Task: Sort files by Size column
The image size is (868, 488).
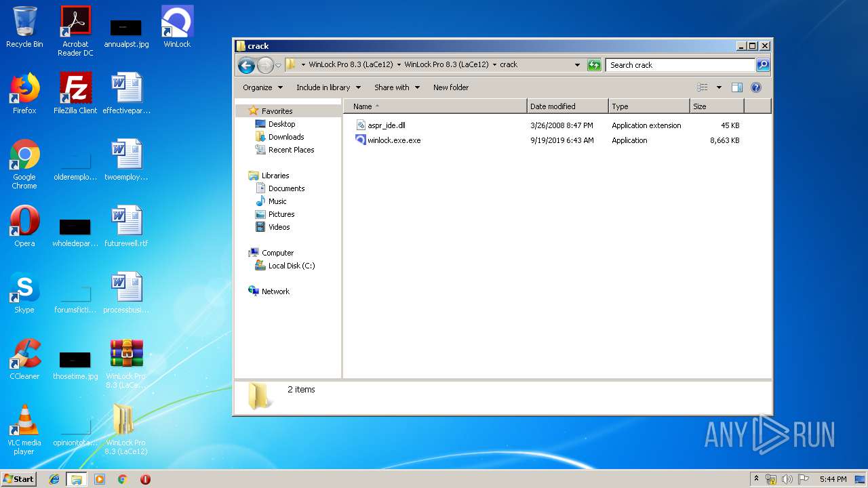Action: 717,106
